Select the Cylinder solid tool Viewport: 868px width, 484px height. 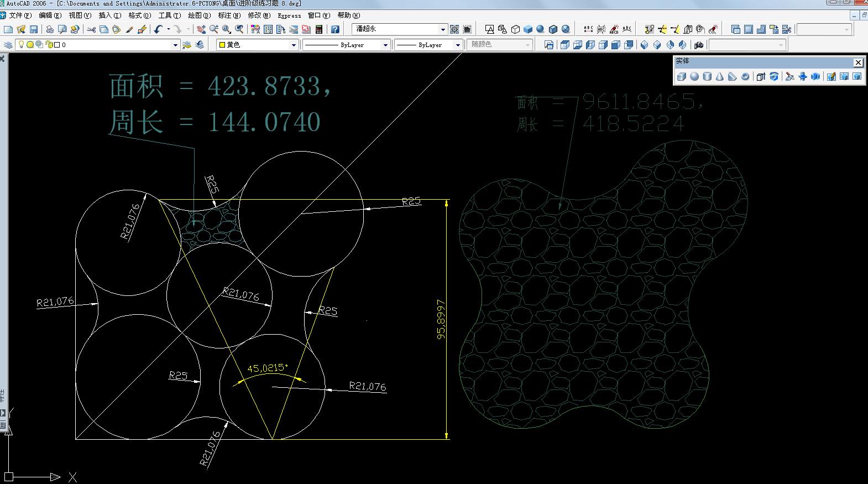tap(707, 77)
